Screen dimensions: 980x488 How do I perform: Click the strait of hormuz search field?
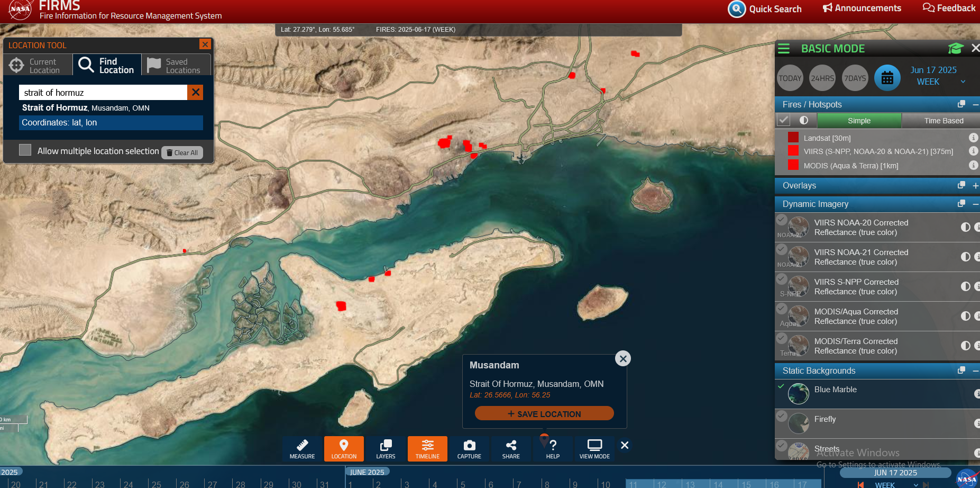tap(104, 93)
